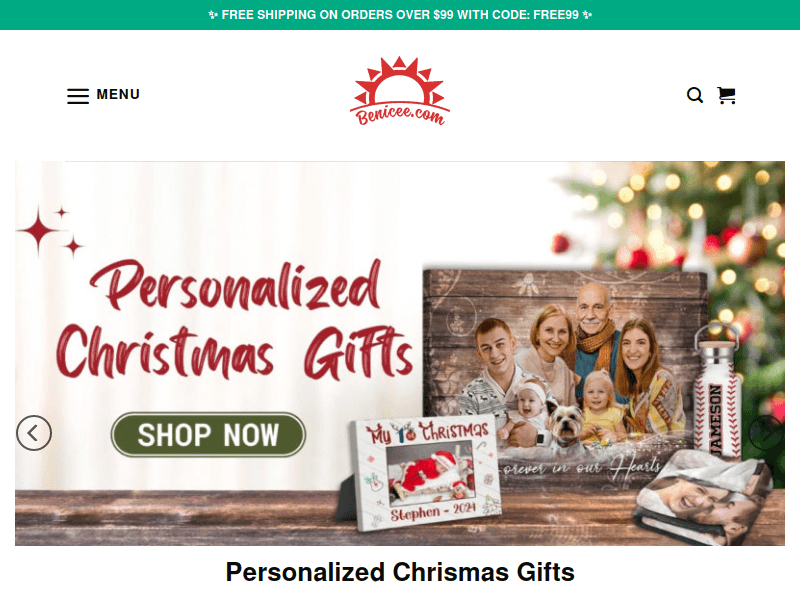Click the red script Personalized Christmas Gifts text

[234, 320]
